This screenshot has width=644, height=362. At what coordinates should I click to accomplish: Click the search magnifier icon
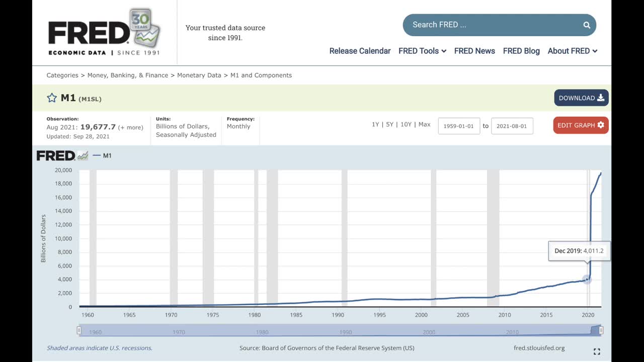587,25
